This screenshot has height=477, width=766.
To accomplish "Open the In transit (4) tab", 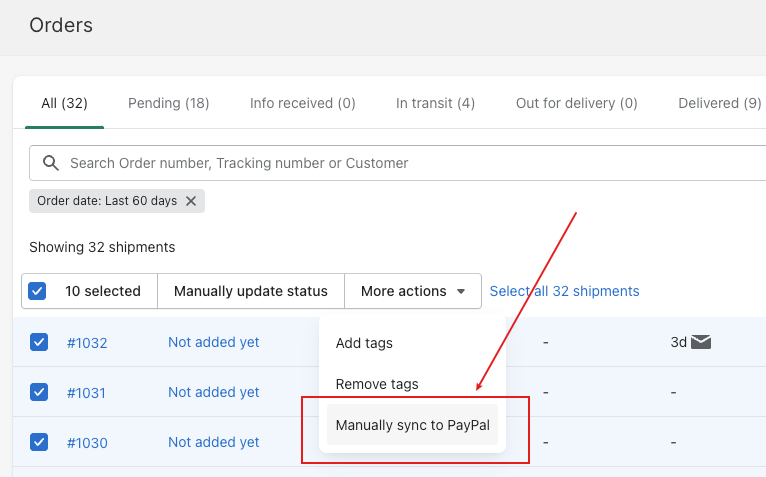I will 435,103.
